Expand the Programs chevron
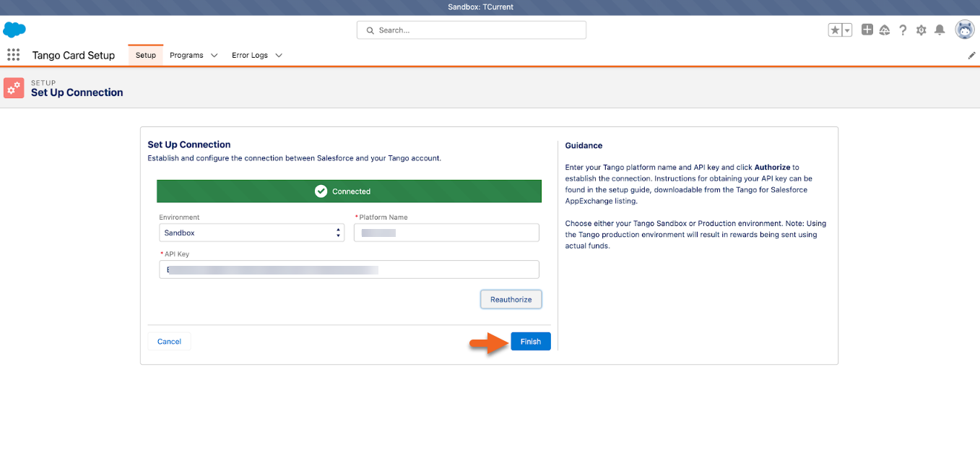This screenshot has height=458, width=980. click(x=214, y=55)
